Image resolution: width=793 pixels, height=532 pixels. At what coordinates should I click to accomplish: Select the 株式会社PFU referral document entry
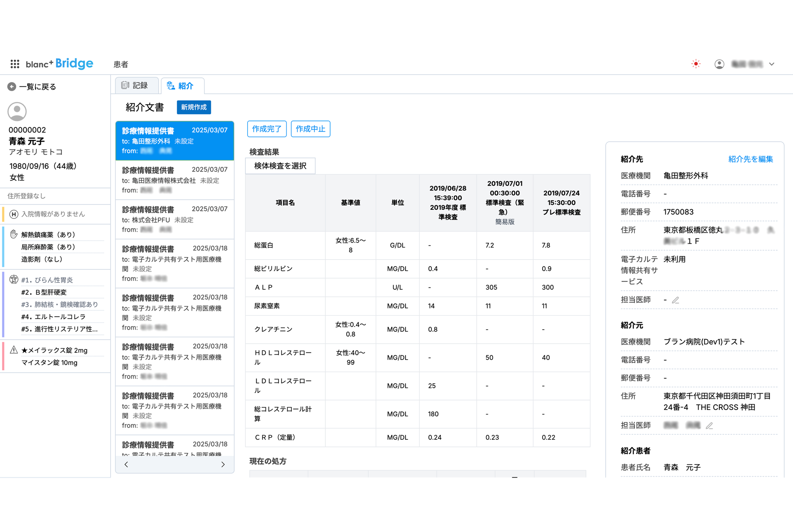175,219
